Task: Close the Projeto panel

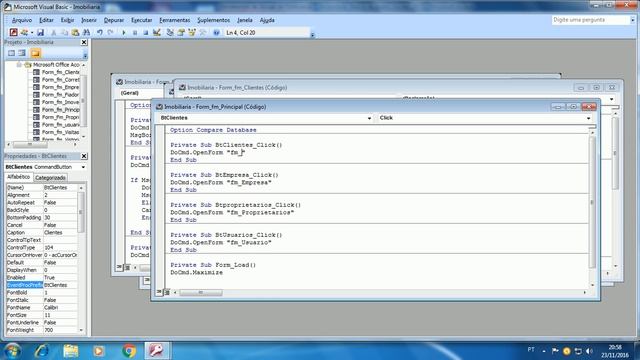Action: 84,42
